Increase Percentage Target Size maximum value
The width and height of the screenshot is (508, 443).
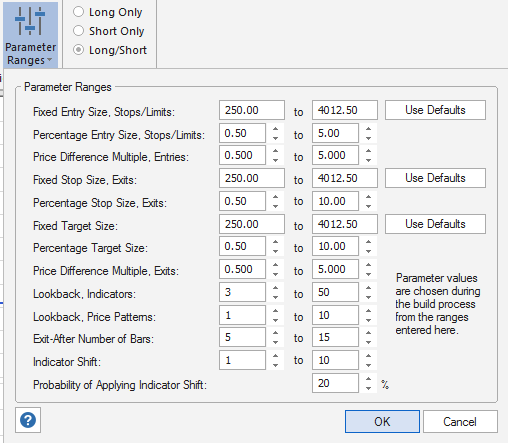coord(368,242)
